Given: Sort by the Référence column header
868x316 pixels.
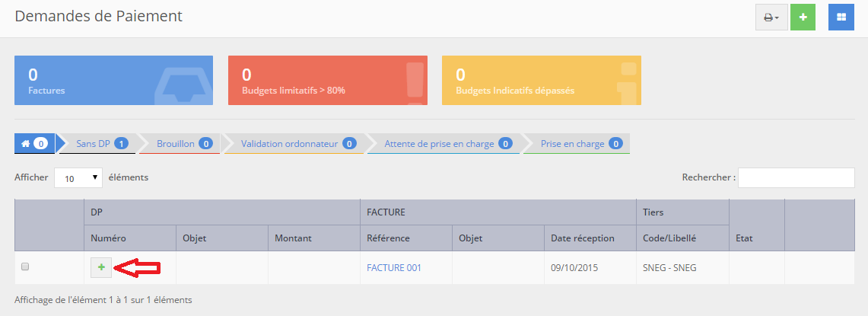Looking at the screenshot, I should click(388, 238).
